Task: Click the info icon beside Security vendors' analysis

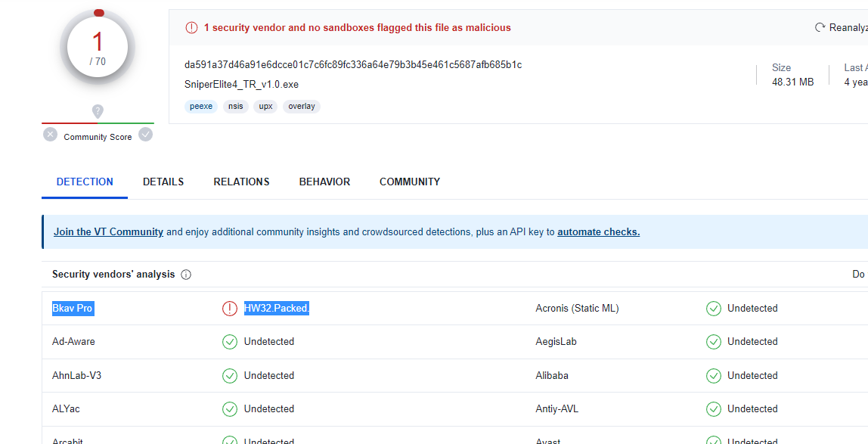Action: [x=186, y=275]
